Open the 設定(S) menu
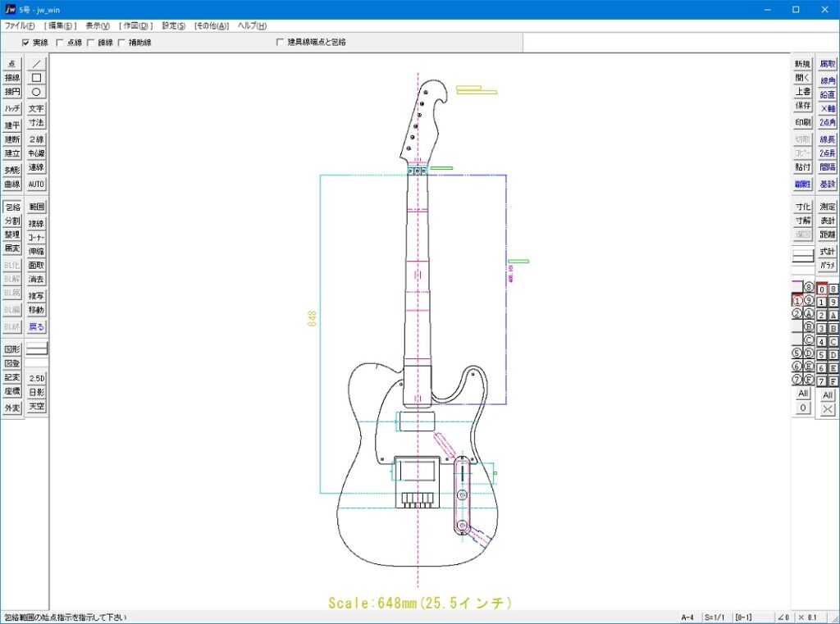This screenshot has width=840, height=624. (174, 26)
